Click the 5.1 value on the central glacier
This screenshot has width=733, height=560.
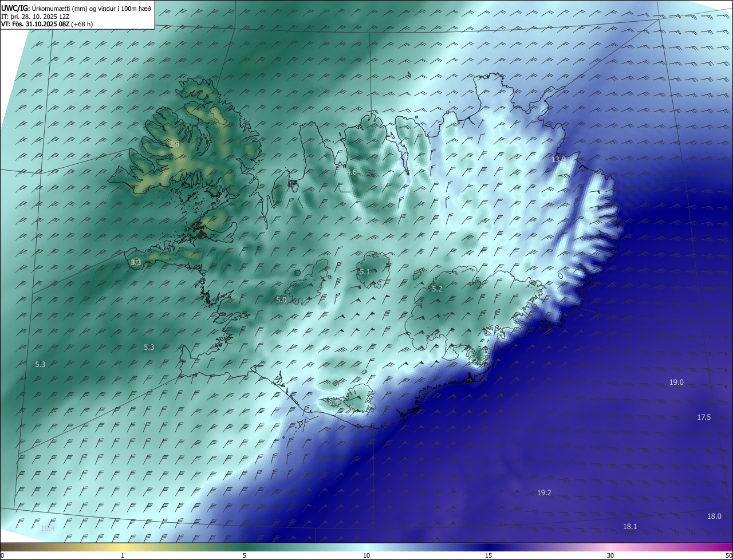pos(365,272)
